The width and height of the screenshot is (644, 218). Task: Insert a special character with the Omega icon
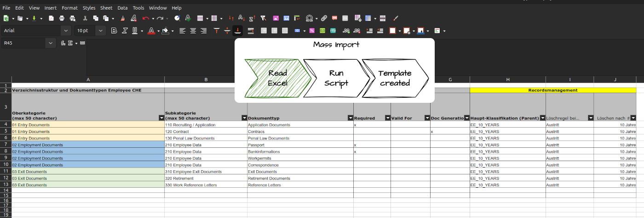309,18
